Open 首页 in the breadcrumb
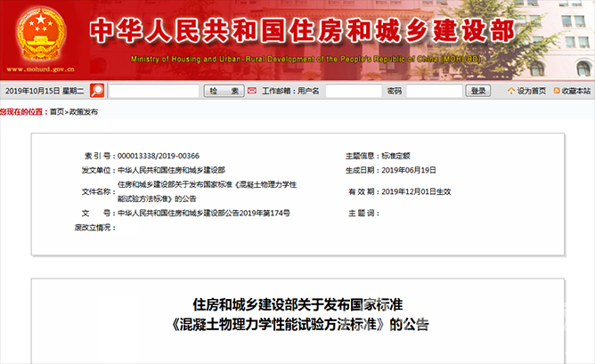The width and height of the screenshot is (595, 364). click(x=57, y=112)
